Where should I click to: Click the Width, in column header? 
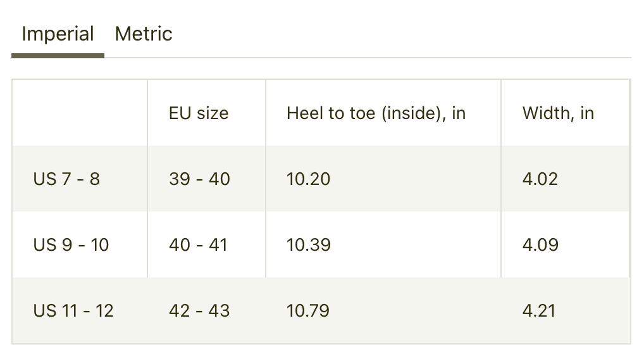click(558, 113)
